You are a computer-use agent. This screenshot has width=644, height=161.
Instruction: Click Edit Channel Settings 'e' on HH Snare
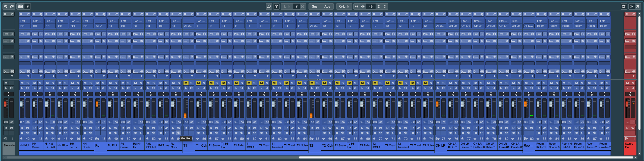point(40,88)
